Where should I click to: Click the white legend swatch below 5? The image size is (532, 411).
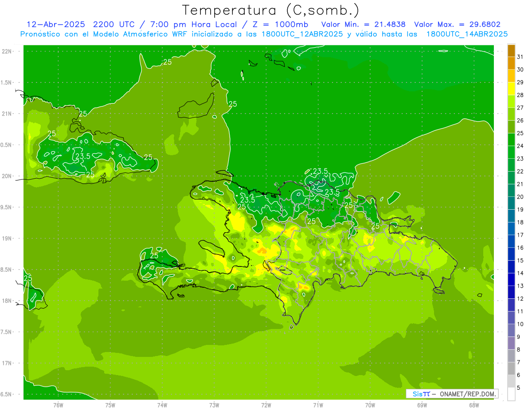pyautogui.click(x=511, y=394)
